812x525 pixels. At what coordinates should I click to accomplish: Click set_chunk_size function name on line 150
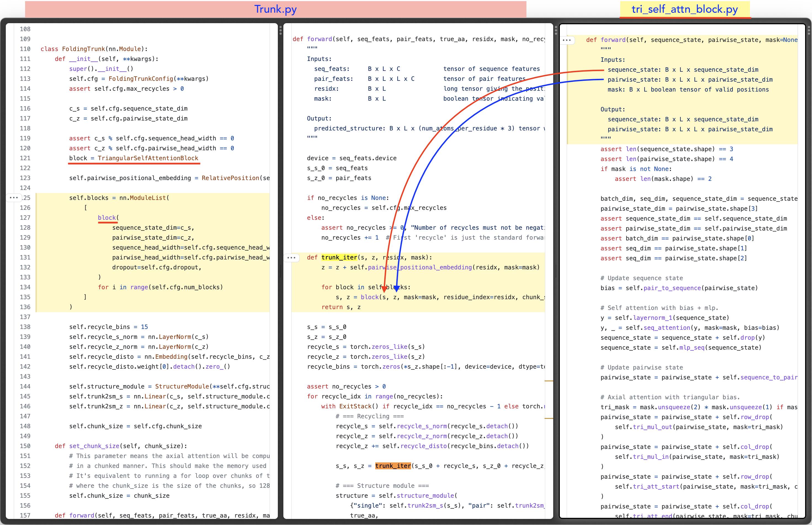point(94,446)
